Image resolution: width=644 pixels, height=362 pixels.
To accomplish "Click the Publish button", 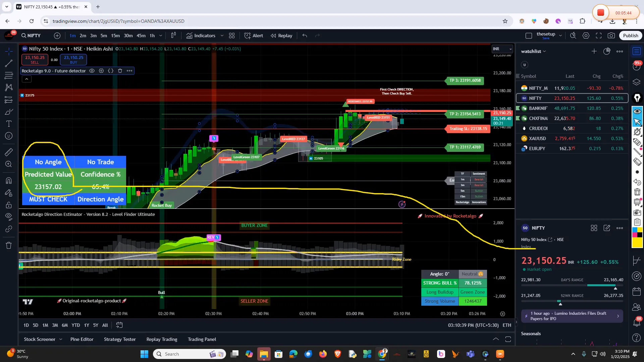I will pos(631,36).
